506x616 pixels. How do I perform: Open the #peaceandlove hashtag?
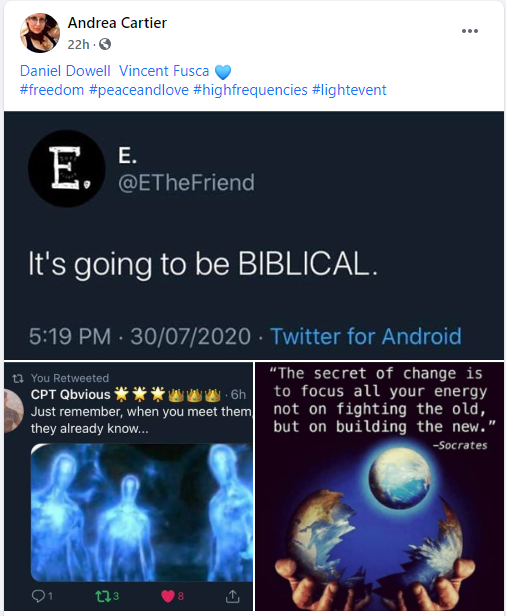[139, 90]
